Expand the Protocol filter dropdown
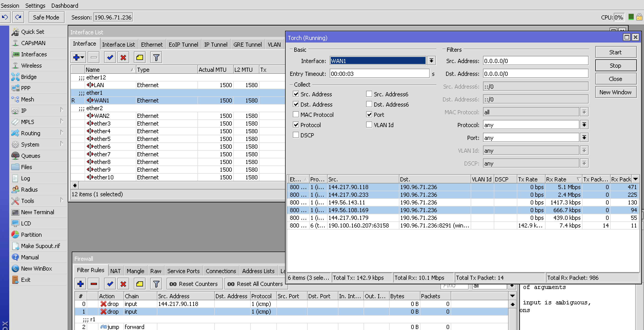This screenshot has height=330, width=644. [x=584, y=125]
